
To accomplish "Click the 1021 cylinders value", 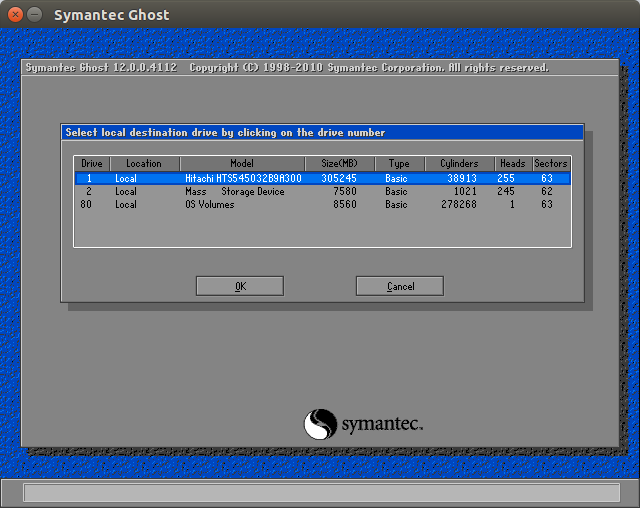I will click(465, 191).
